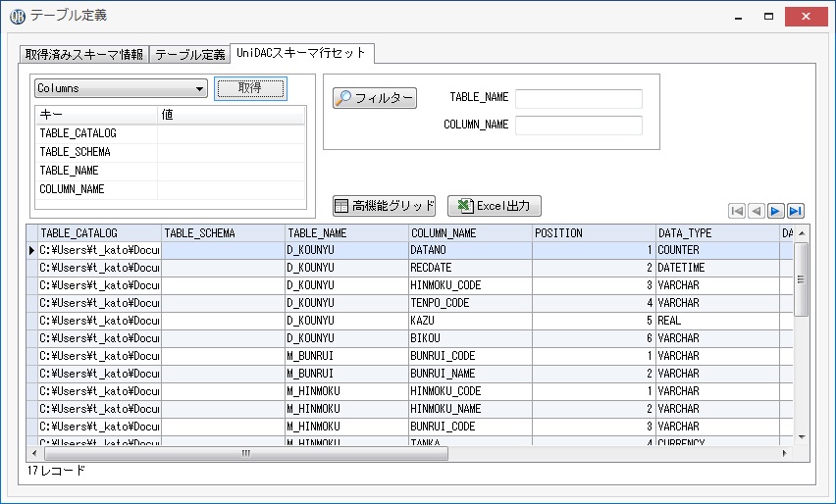Maximize the テーブル定義 window
Image resolution: width=836 pixels, height=504 pixels.
[768, 17]
